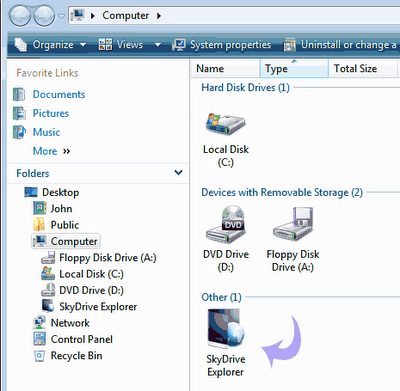Viewport: 400px width, 391px height.
Task: Click the Uninstall program toolbar icon
Action: tap(289, 45)
